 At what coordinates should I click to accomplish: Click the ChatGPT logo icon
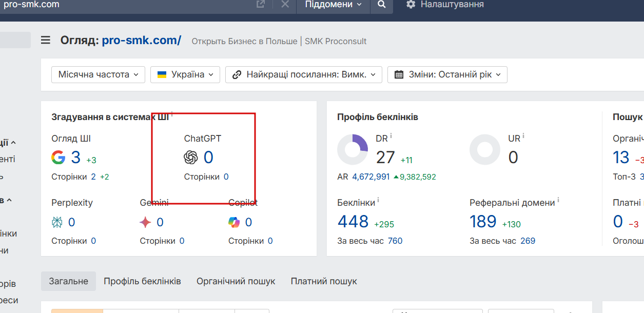point(191,157)
